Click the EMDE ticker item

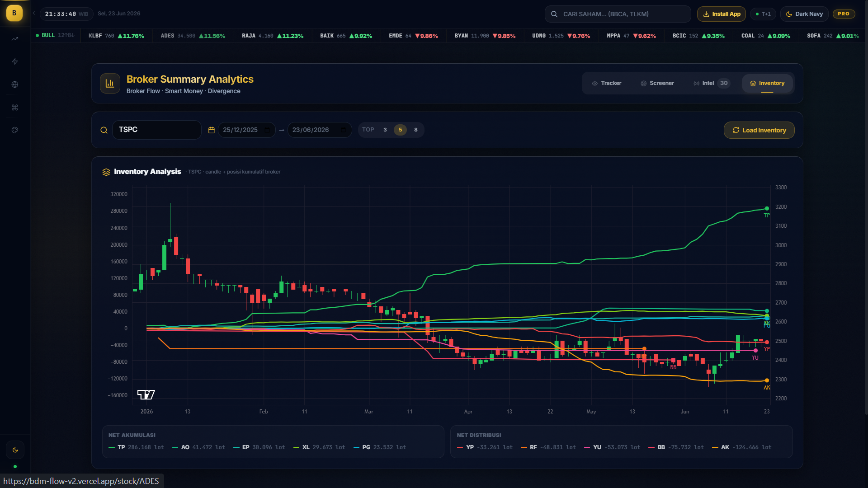point(413,36)
